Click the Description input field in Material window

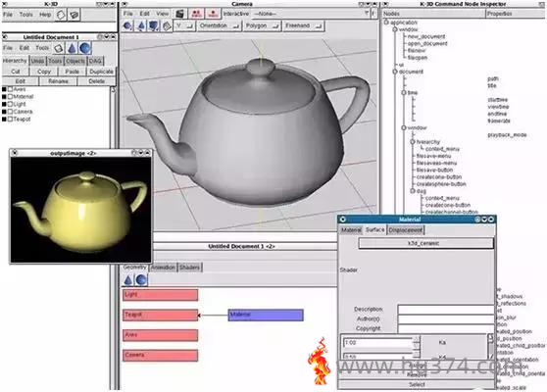point(446,310)
